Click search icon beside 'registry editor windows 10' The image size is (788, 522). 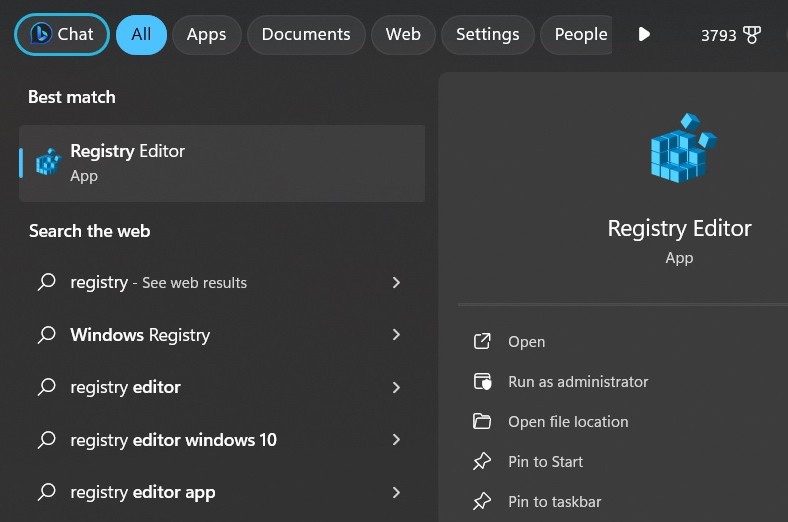pos(47,439)
